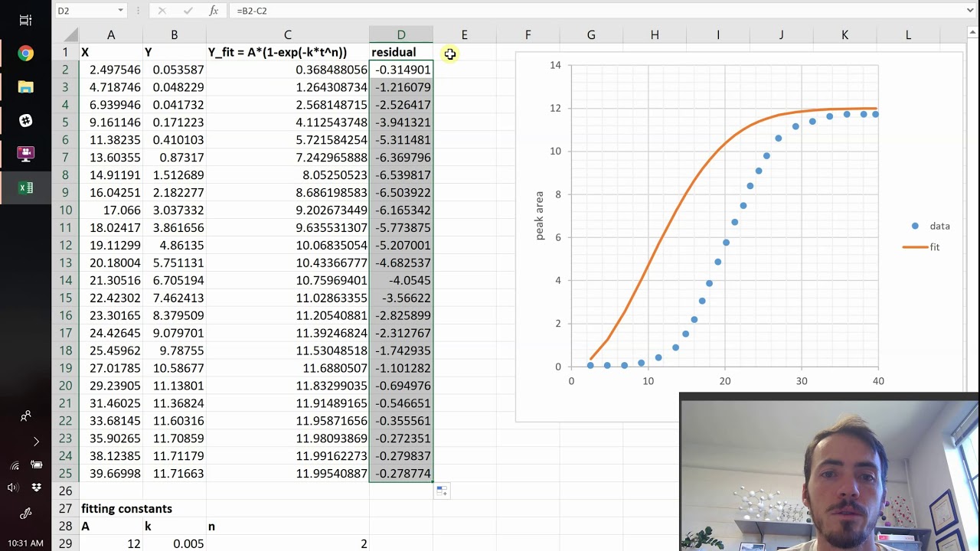Open the Wi-Fi network tray icon
This screenshot has width=980, height=551.
[15, 465]
